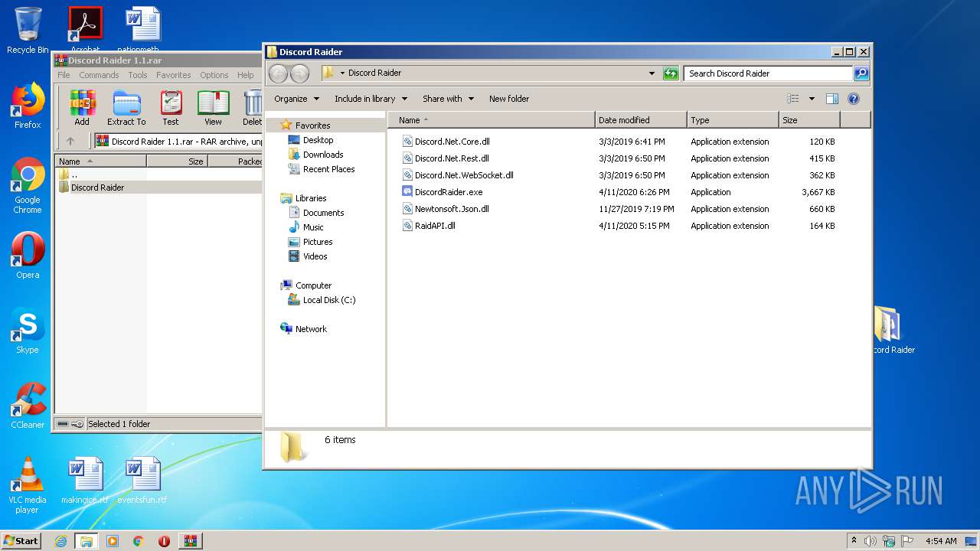Click the Windows Start button

tap(21, 540)
